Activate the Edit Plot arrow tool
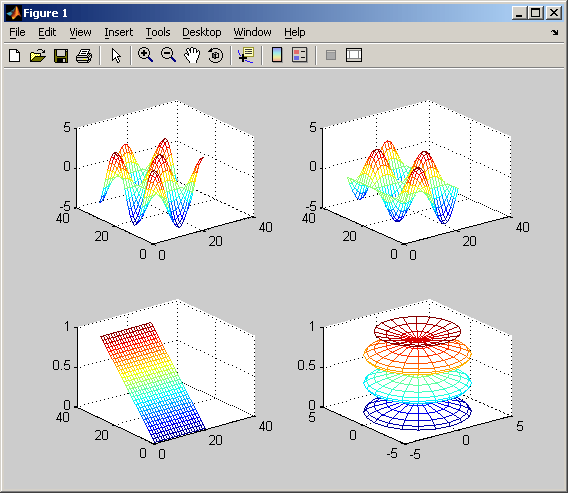The width and height of the screenshot is (568, 493). click(x=116, y=55)
